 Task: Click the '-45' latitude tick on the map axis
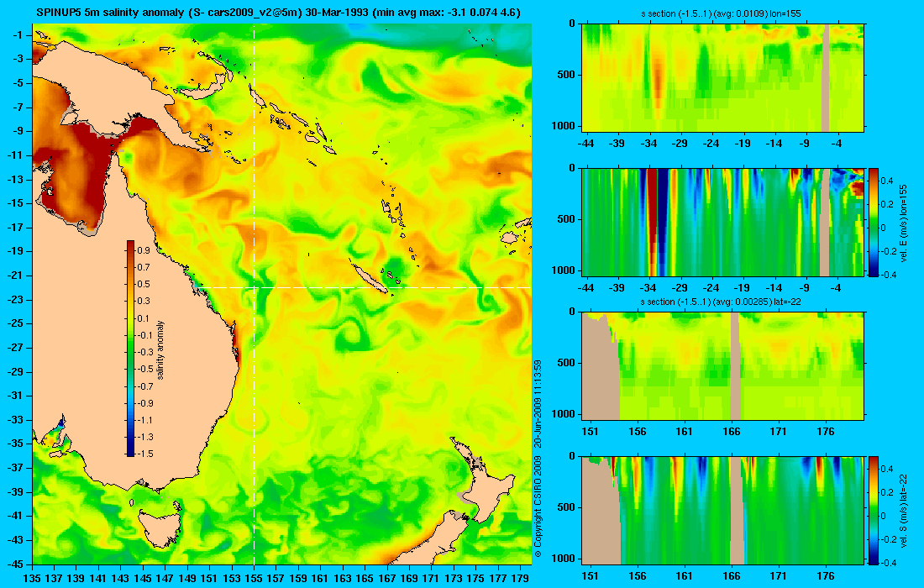pos(15,564)
